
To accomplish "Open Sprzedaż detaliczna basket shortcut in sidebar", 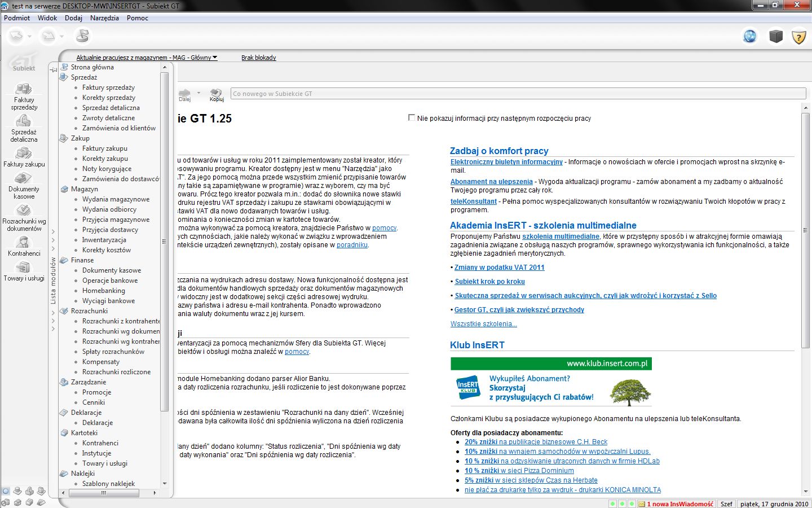I will pos(24,129).
